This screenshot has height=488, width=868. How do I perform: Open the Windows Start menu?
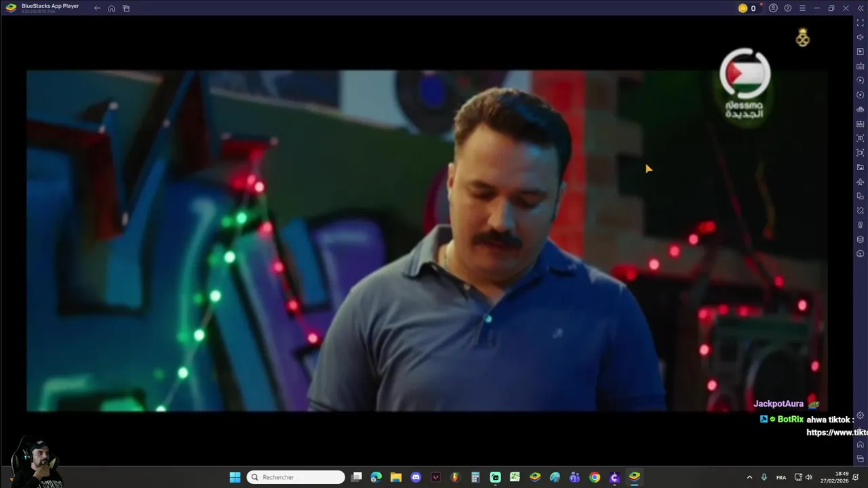tap(235, 477)
